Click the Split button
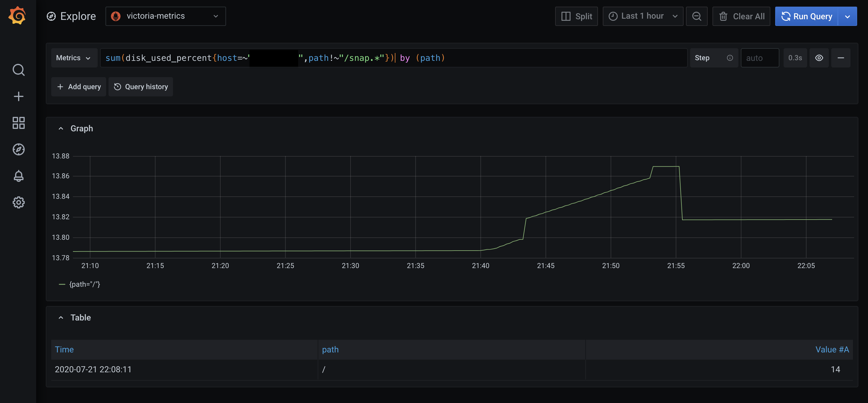868x403 pixels. (x=577, y=16)
